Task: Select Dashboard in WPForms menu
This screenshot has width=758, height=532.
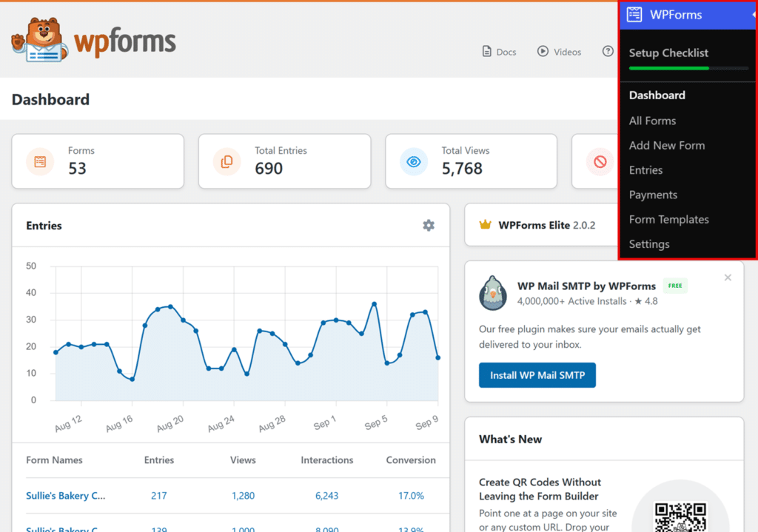Action: [657, 95]
